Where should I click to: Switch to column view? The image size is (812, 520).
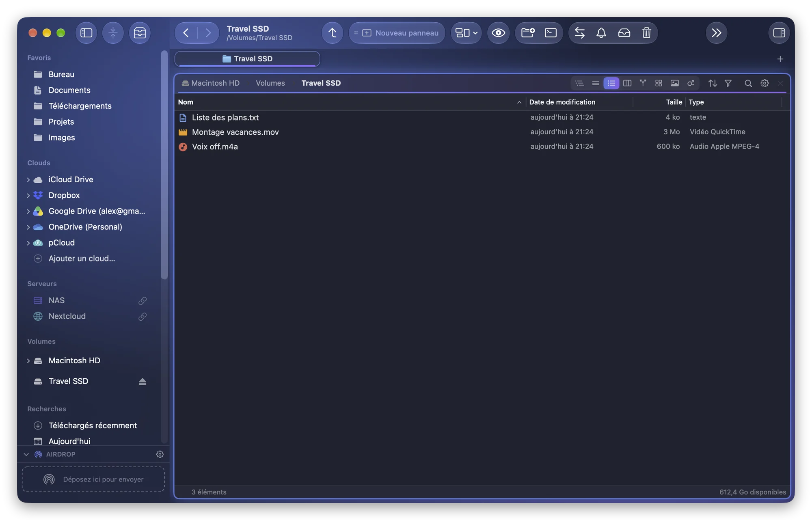click(x=627, y=83)
